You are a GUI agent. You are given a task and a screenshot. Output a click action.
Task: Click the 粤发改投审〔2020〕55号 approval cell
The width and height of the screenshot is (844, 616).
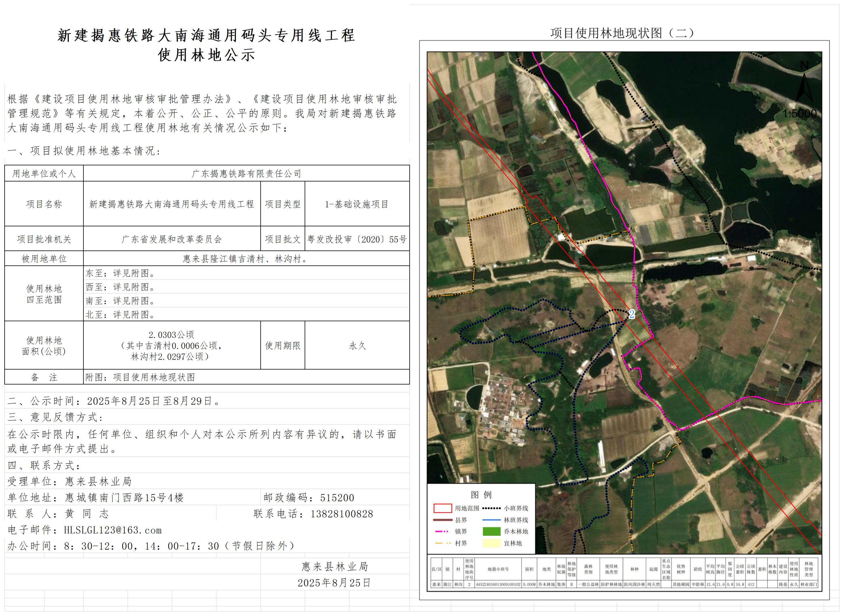357,239
